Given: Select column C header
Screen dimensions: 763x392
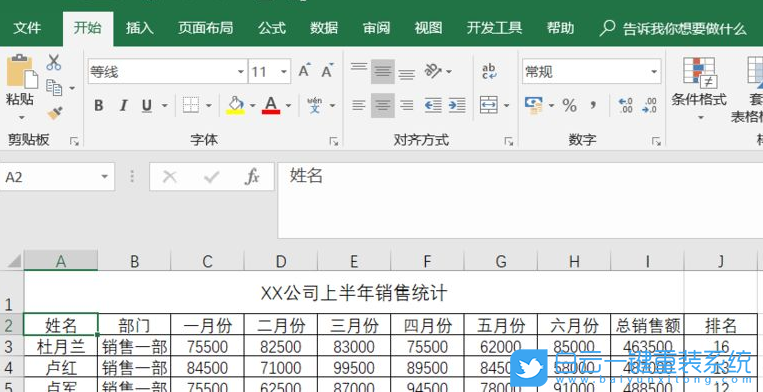Looking at the screenshot, I should point(207,261).
